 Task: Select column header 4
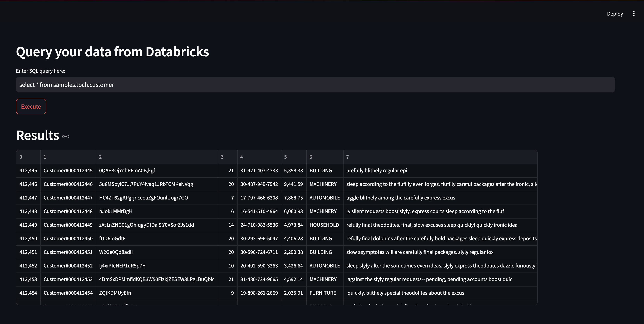click(259, 157)
